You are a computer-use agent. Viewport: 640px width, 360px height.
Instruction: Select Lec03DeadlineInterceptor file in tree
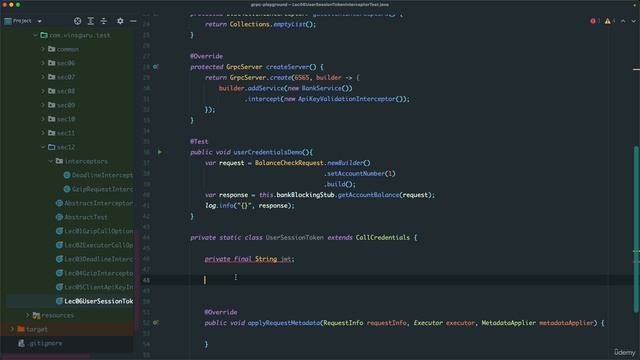coord(94,259)
